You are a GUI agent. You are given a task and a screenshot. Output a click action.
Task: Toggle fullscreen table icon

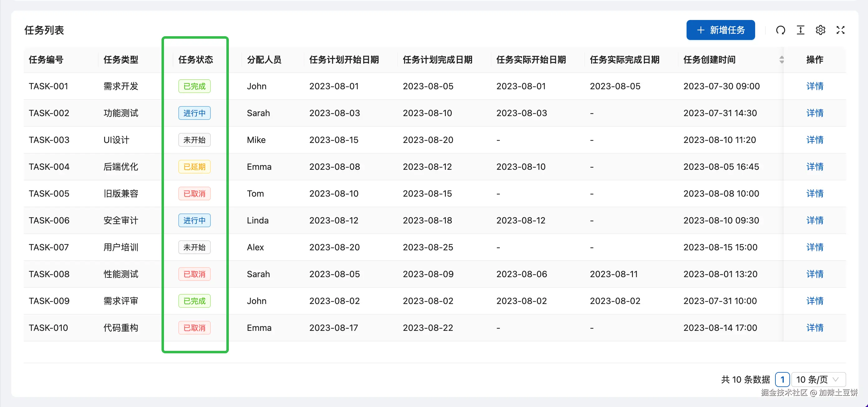840,30
